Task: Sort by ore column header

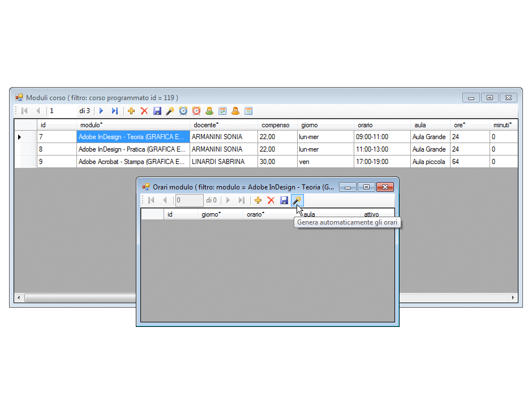Action: coord(470,125)
